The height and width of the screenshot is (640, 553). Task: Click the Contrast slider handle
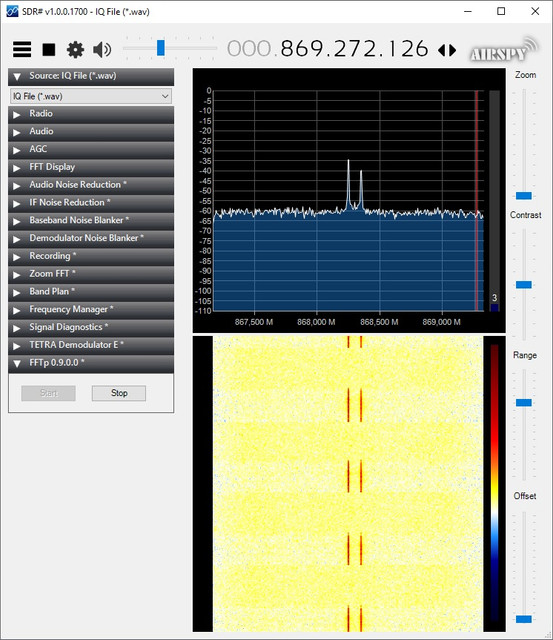coord(524,284)
